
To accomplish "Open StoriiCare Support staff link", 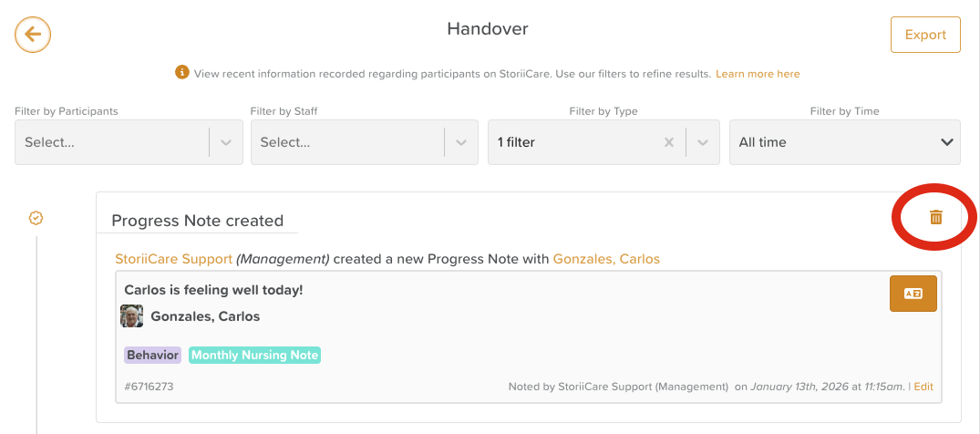I will pyautogui.click(x=173, y=259).
